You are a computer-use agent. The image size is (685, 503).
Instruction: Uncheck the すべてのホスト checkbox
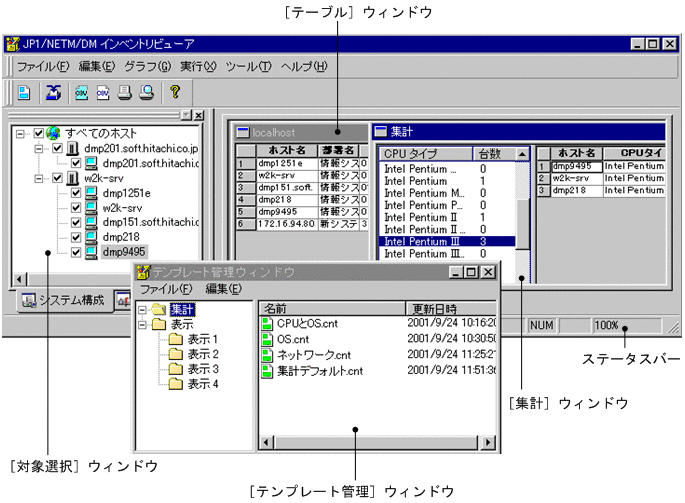coord(38,133)
